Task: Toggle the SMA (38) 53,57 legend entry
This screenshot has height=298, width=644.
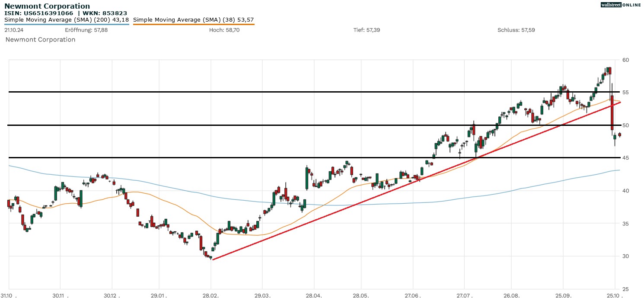Action: coord(193,20)
